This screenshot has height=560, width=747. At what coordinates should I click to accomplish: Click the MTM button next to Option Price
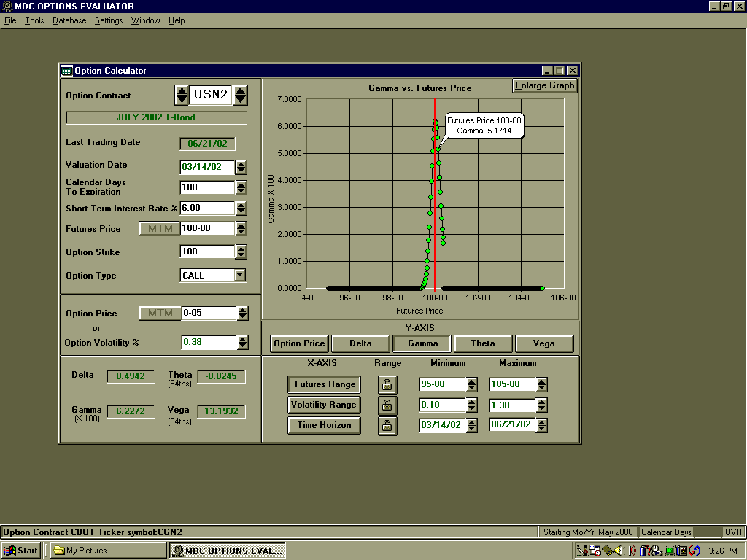160,313
